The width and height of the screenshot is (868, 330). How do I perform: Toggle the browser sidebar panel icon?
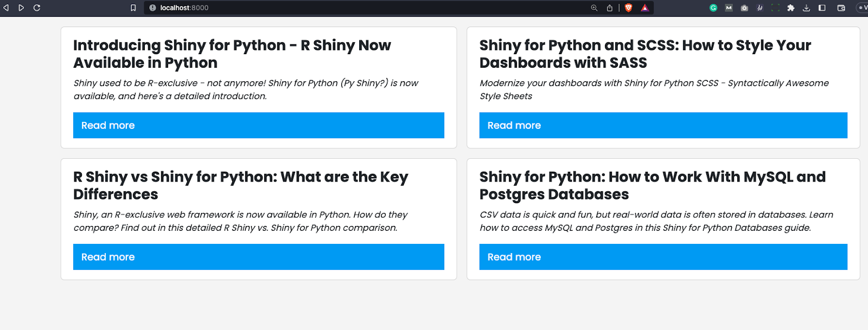point(822,8)
